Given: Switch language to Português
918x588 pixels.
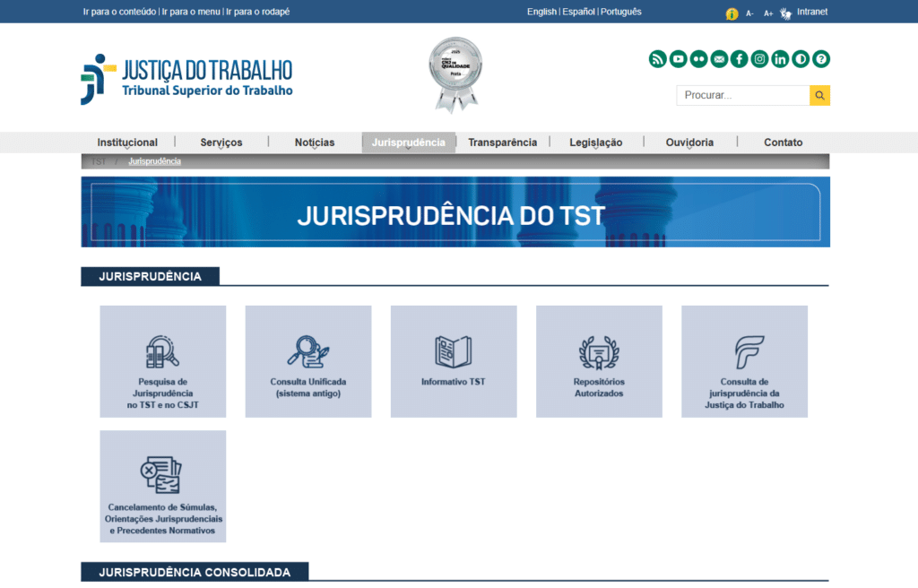Looking at the screenshot, I should (x=621, y=12).
